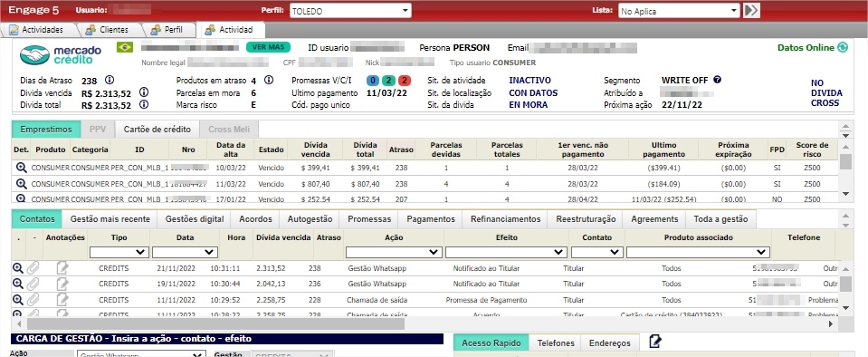The image size is (868, 357).
Task: Open the Refinanciamentos tab
Action: click(x=505, y=219)
